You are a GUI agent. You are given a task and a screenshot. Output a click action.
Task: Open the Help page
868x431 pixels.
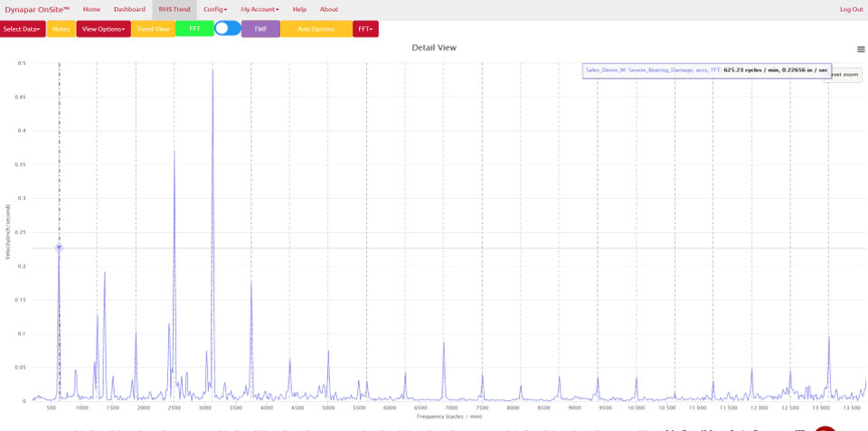(299, 9)
